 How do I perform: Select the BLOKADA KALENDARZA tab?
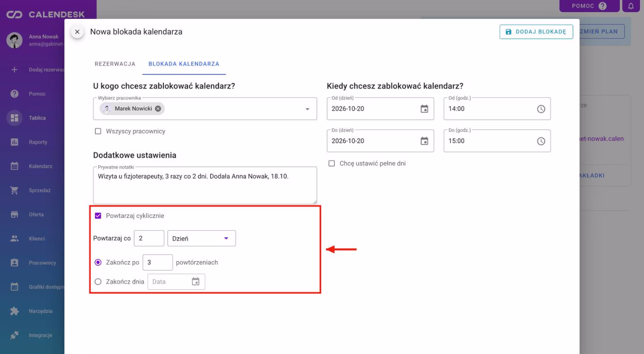[x=184, y=64]
